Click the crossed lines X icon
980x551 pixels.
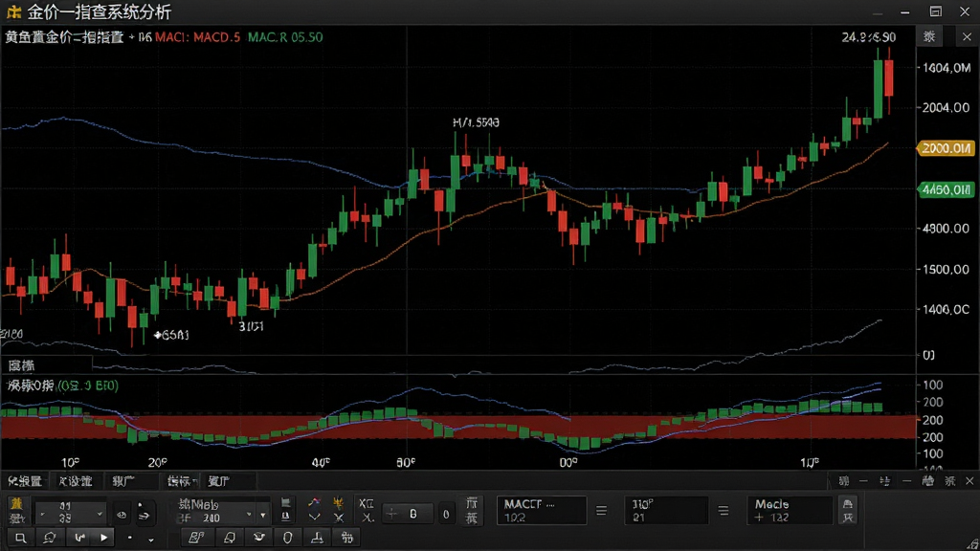click(338, 518)
